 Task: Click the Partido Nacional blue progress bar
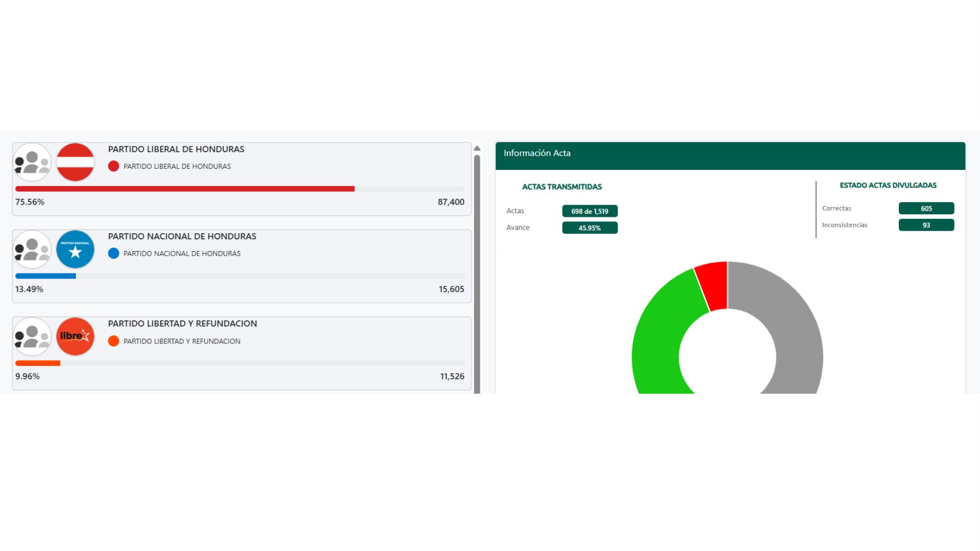(45, 276)
